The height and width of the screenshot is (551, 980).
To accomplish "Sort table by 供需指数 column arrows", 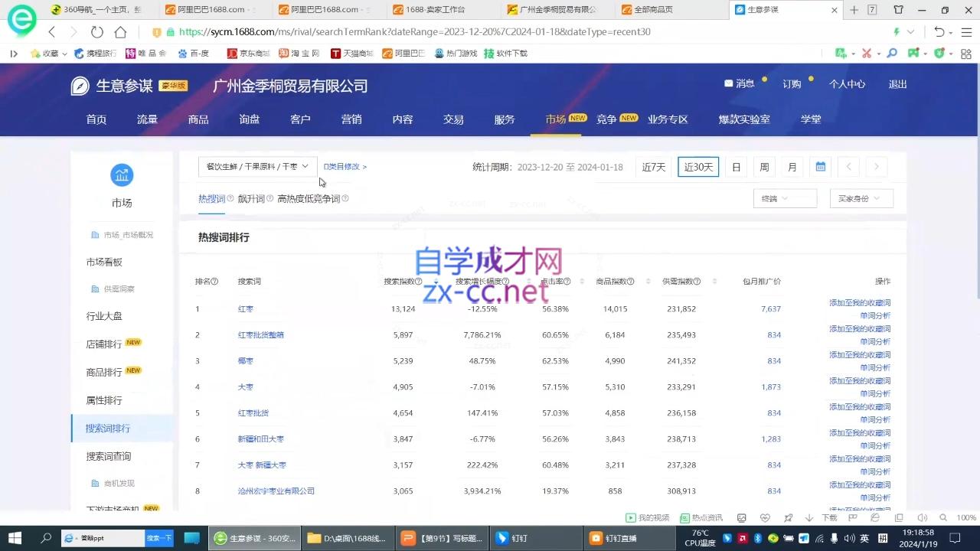I will pos(715,282).
